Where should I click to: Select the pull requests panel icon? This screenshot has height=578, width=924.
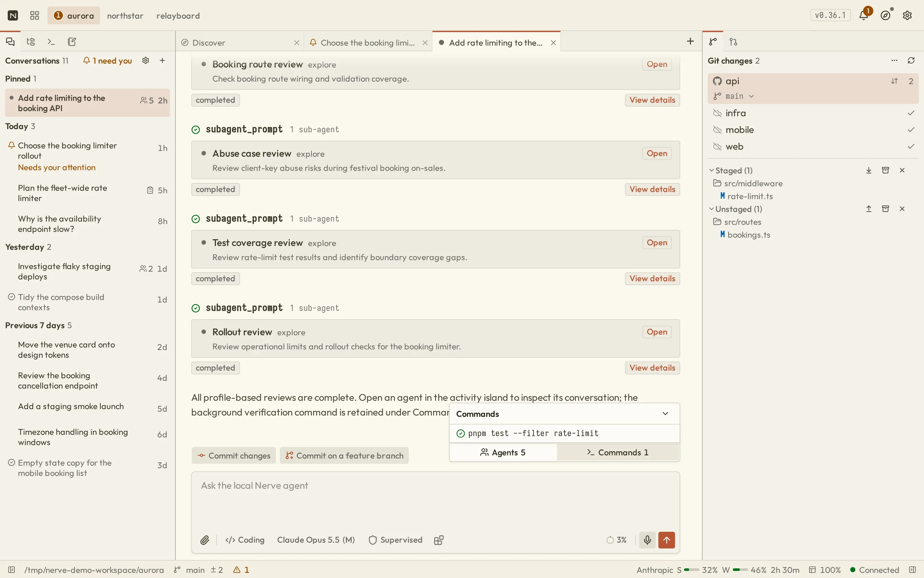(x=733, y=42)
